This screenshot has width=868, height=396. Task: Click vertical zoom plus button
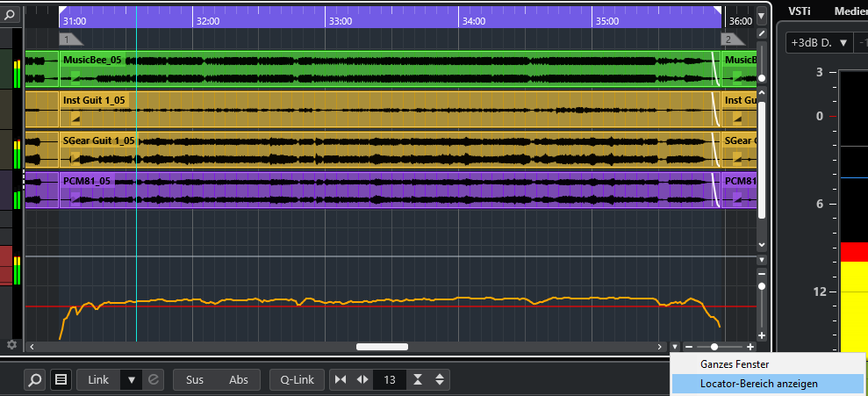762,335
